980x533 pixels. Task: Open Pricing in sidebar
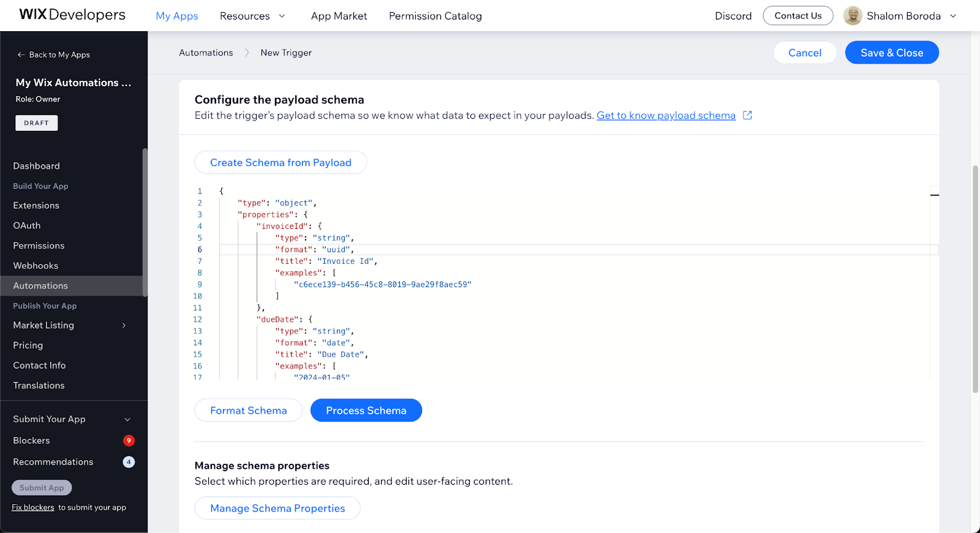(x=28, y=345)
